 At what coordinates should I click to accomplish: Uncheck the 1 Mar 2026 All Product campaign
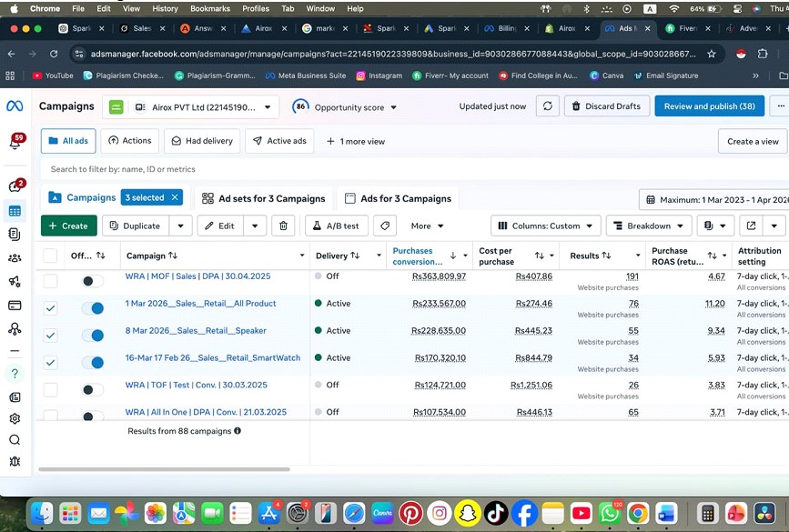pos(50,307)
